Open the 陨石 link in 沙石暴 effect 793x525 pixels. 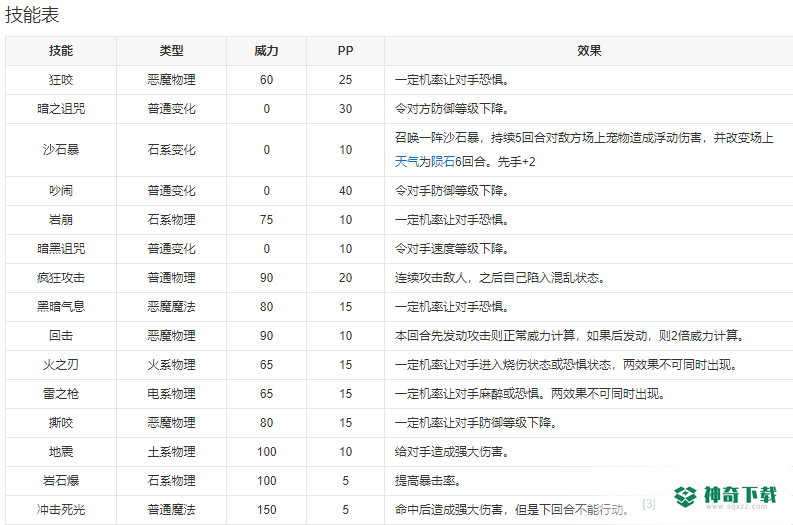click(x=443, y=162)
